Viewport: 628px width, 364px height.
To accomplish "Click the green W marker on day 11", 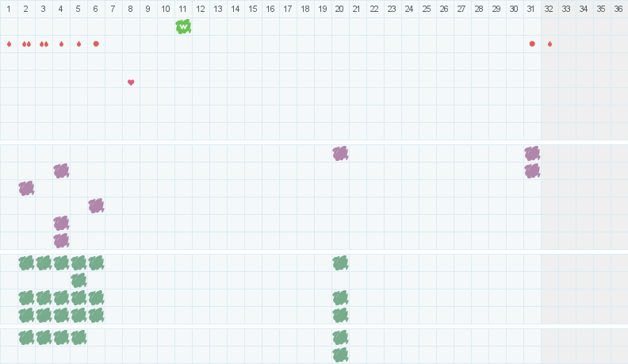I will point(183,26).
